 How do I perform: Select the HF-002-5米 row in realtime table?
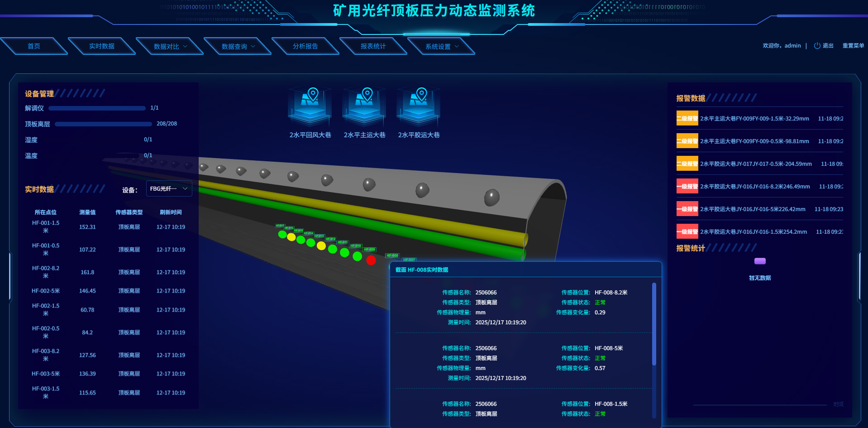click(x=108, y=291)
